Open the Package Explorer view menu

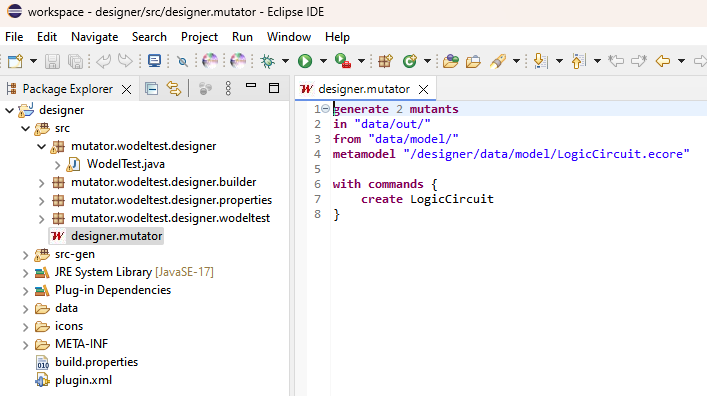tap(228, 89)
